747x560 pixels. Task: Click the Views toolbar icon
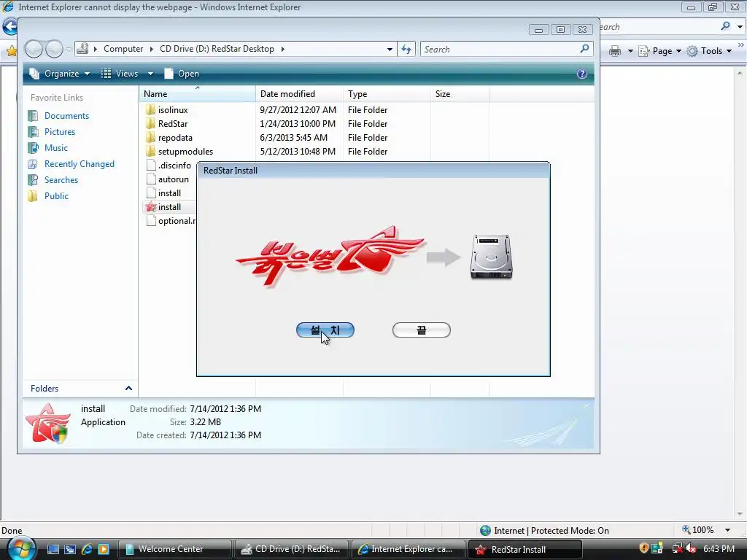coord(107,74)
